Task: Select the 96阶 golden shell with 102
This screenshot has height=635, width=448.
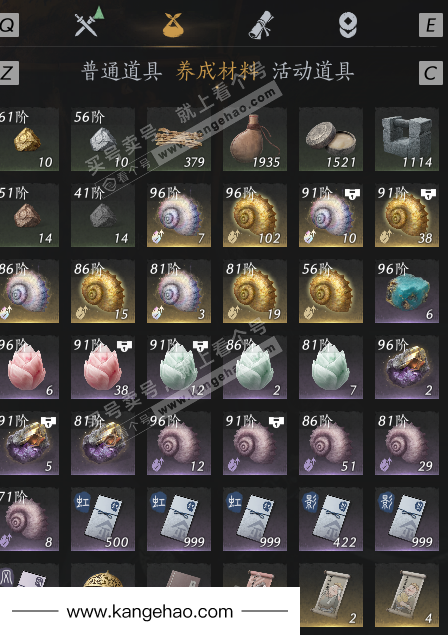Action: tap(255, 215)
